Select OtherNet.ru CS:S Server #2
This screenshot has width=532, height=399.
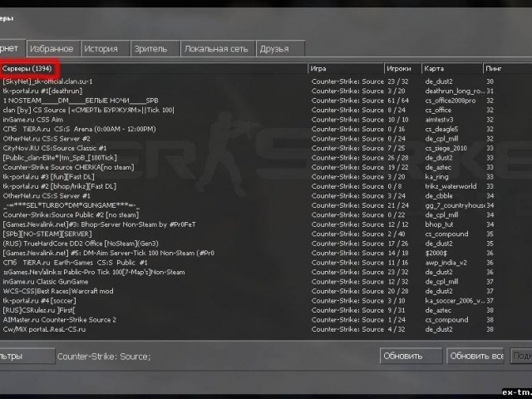click(x=266, y=139)
